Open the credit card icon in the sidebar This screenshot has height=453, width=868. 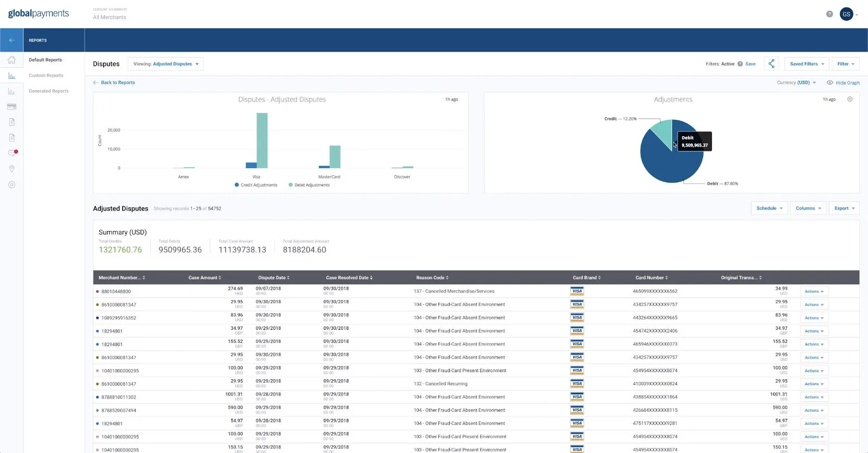11,106
